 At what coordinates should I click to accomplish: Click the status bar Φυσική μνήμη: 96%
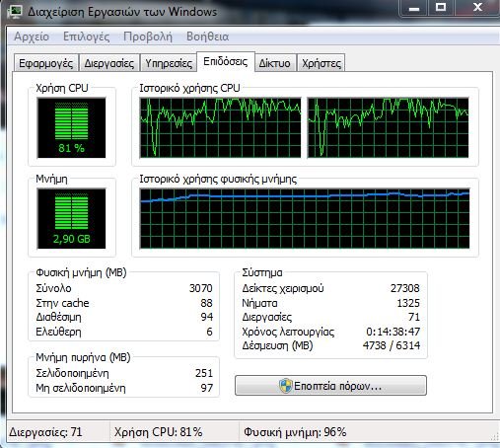click(x=295, y=432)
